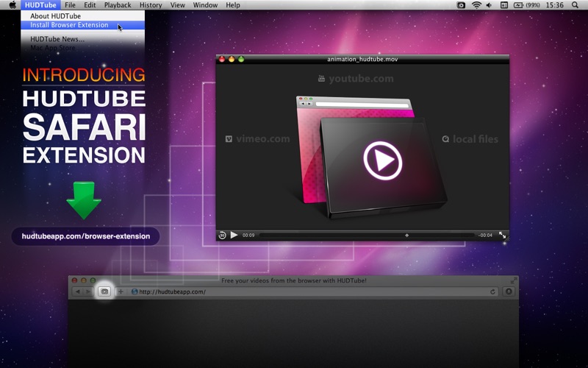Click the add bookmark plus button in Safari
Screen dimensions: 588x368
click(x=121, y=291)
